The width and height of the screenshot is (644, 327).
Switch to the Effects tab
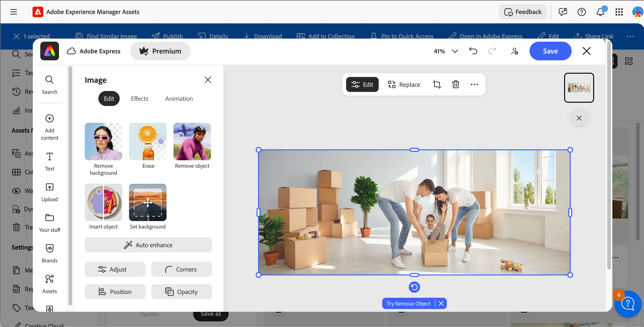(140, 99)
